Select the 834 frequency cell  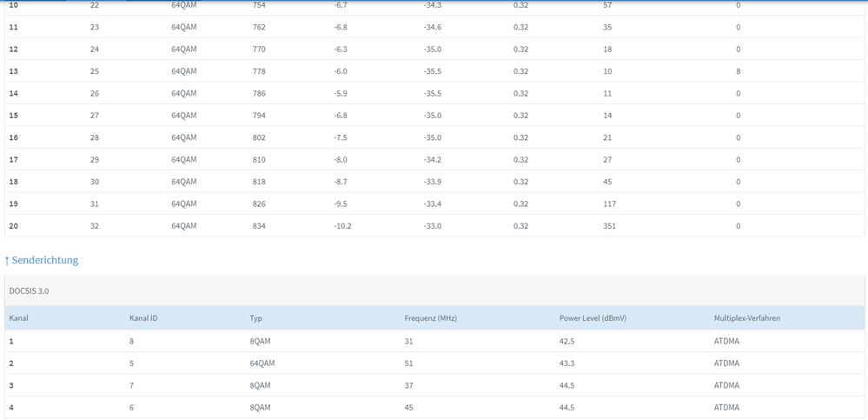tap(259, 226)
